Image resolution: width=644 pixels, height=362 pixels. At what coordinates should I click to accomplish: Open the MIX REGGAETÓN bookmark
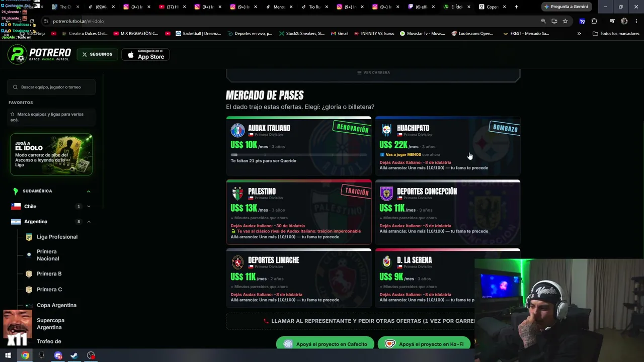coord(136,34)
